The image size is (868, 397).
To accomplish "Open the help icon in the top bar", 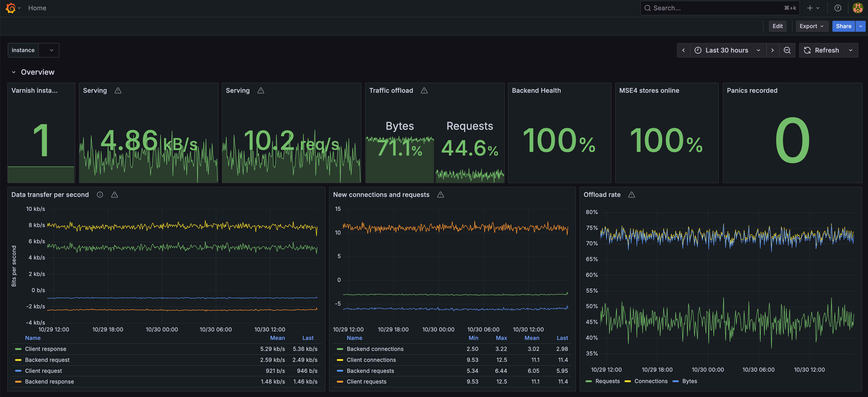I will click(x=838, y=8).
